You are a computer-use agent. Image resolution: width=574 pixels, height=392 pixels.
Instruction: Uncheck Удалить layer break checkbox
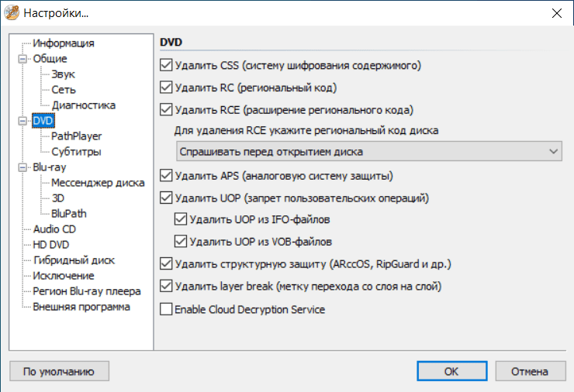(165, 287)
